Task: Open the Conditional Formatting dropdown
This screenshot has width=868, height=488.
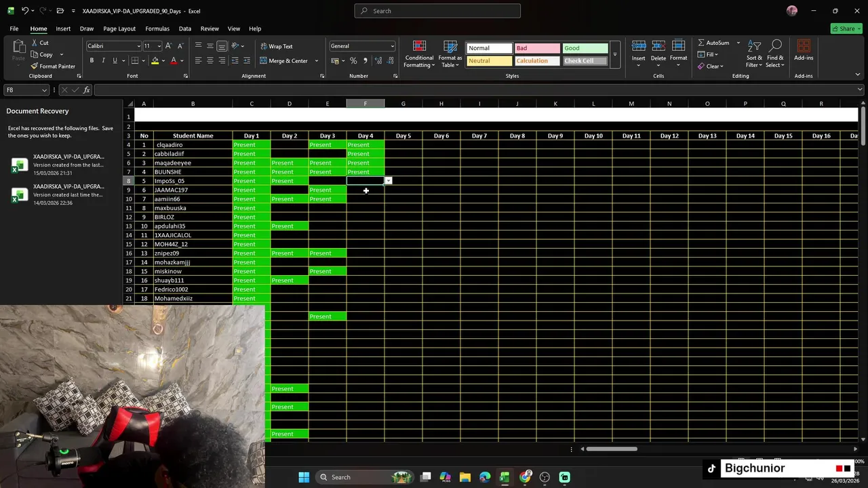Action: tap(419, 54)
